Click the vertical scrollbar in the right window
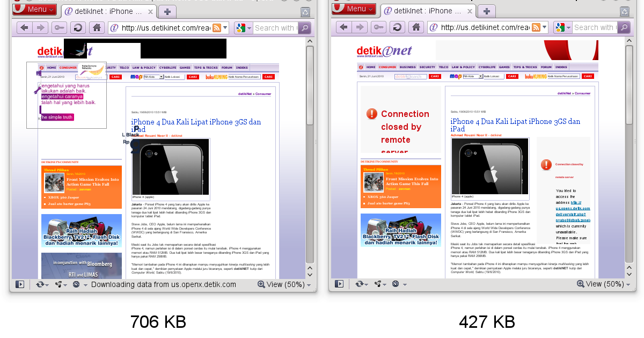644x338 pixels. click(x=629, y=85)
